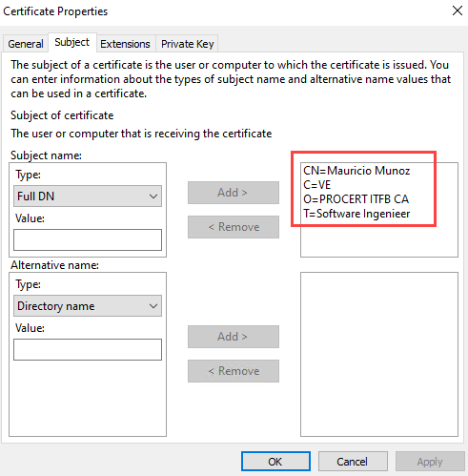
Task: Focus the Alternative name Value field
Action: coord(88,349)
